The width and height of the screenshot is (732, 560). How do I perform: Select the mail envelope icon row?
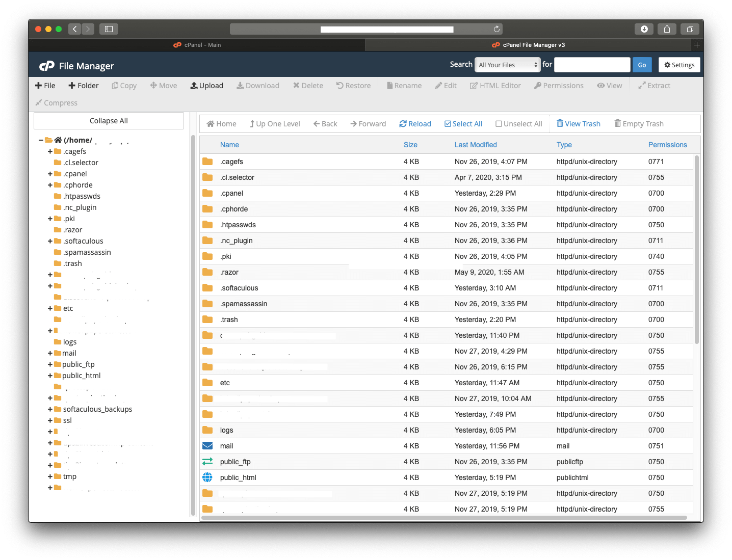point(207,446)
